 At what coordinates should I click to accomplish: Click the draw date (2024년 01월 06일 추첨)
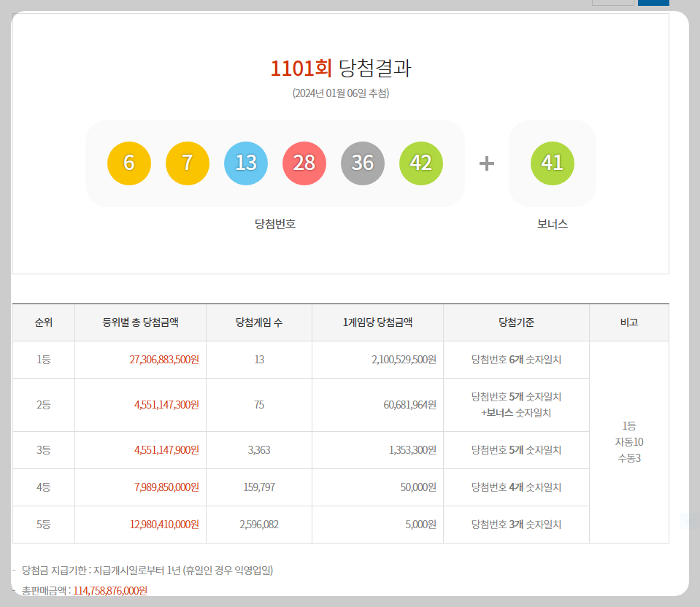(x=341, y=93)
